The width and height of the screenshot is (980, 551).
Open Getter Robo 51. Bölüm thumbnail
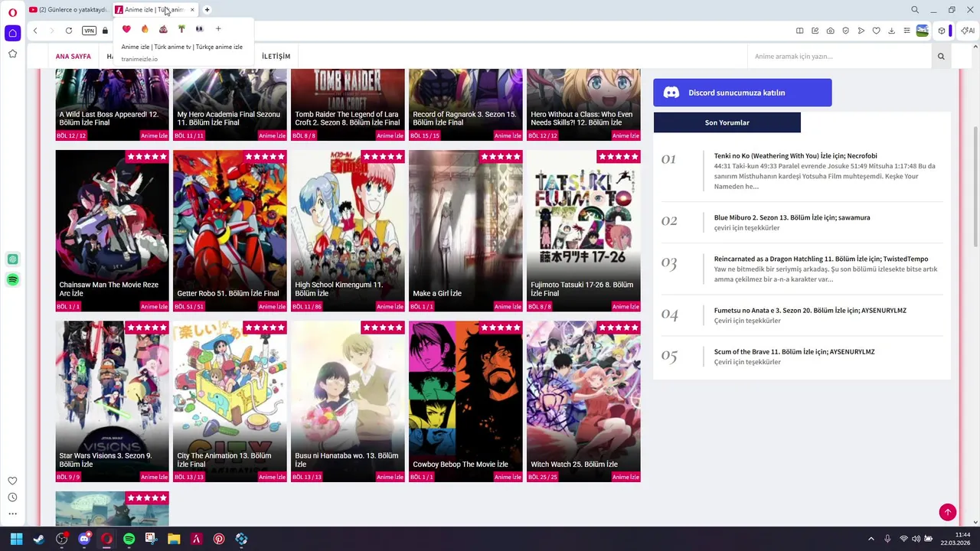[230, 230]
